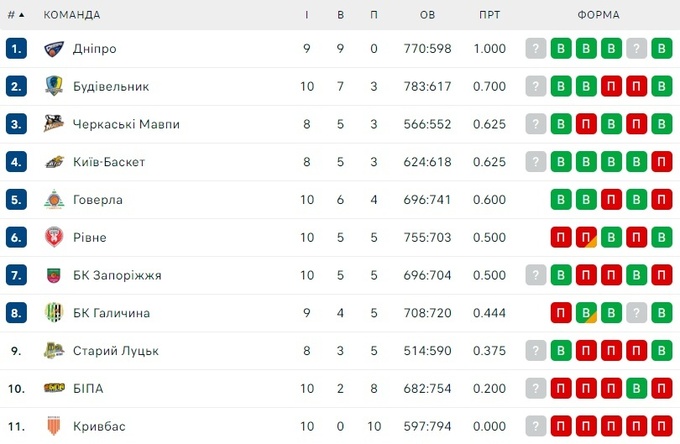The image size is (680, 444).
Task: Click the ФОРМА column header
Action: click(x=598, y=15)
